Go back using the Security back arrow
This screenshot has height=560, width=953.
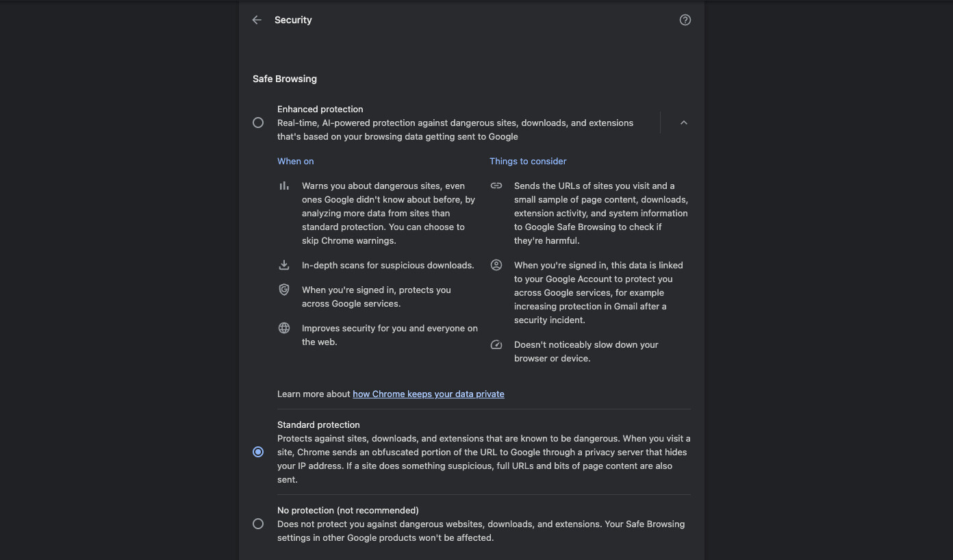point(257,20)
